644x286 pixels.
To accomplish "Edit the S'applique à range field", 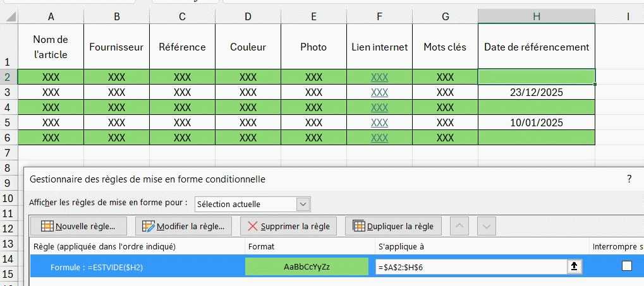I will point(471,266).
